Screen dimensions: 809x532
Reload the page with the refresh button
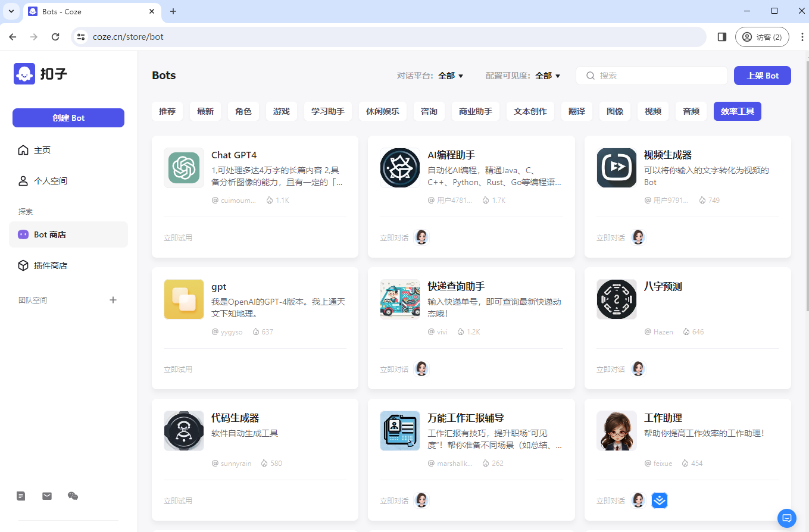pyautogui.click(x=55, y=37)
